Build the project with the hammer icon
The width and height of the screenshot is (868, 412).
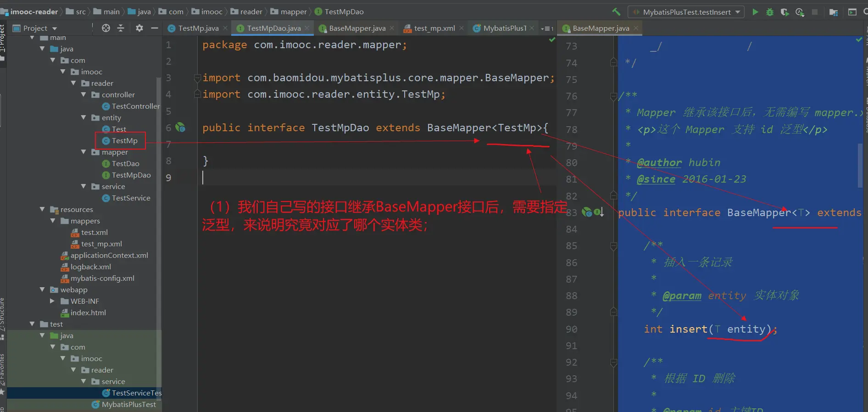(x=616, y=12)
